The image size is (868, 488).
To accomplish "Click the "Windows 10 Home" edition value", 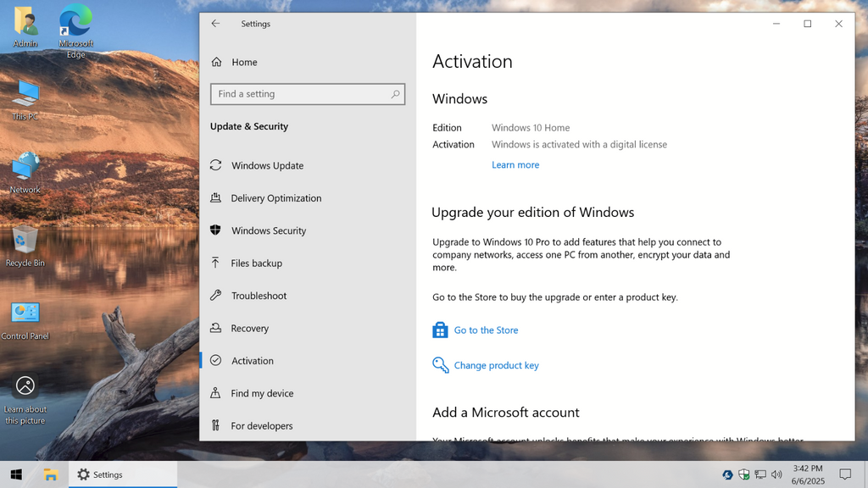I will (x=531, y=128).
